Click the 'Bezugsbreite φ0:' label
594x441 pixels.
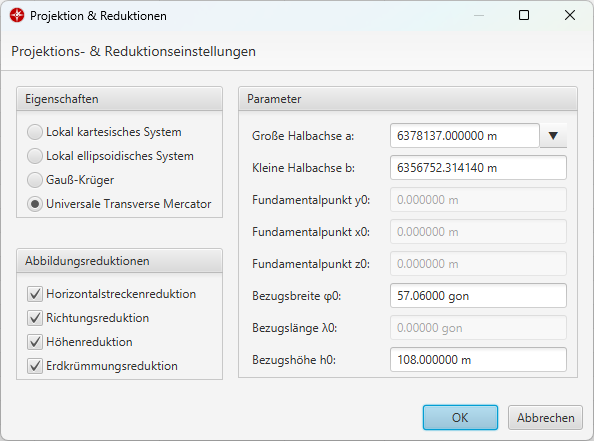[297, 296]
